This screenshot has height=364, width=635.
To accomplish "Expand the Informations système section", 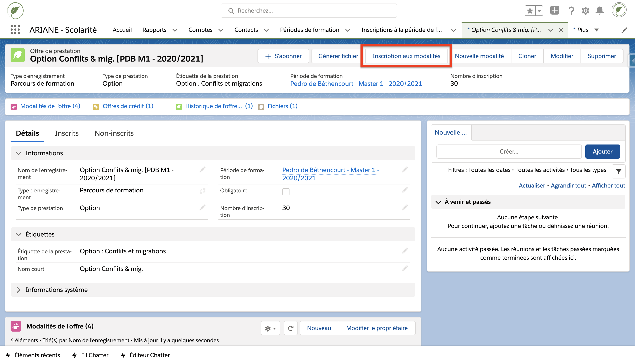I will coord(19,289).
